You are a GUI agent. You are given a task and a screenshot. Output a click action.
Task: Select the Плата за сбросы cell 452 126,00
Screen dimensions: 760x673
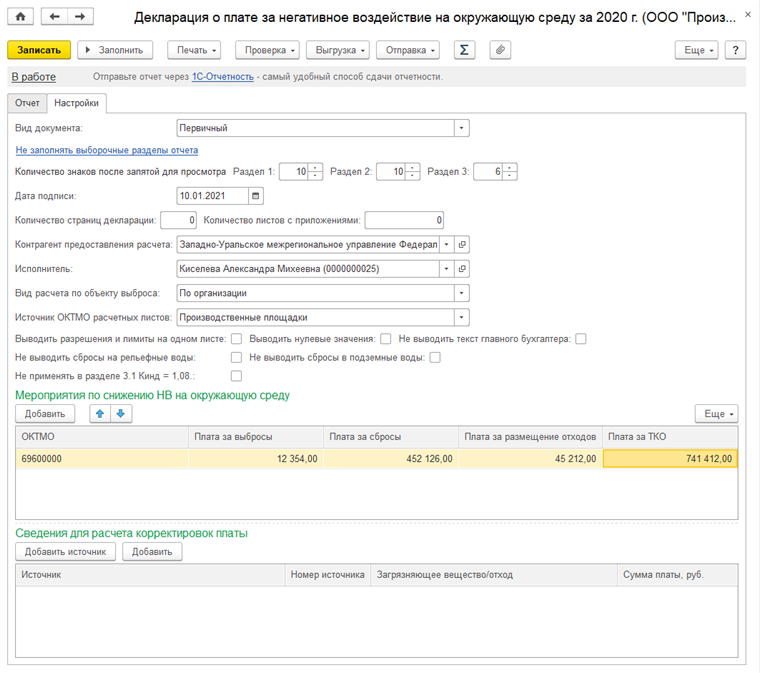[x=391, y=459]
